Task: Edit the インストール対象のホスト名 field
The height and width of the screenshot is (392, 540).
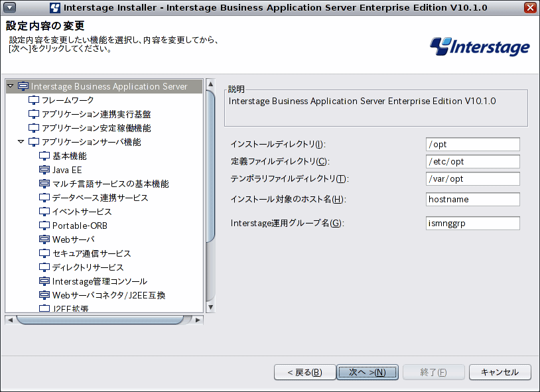Action: (473, 200)
